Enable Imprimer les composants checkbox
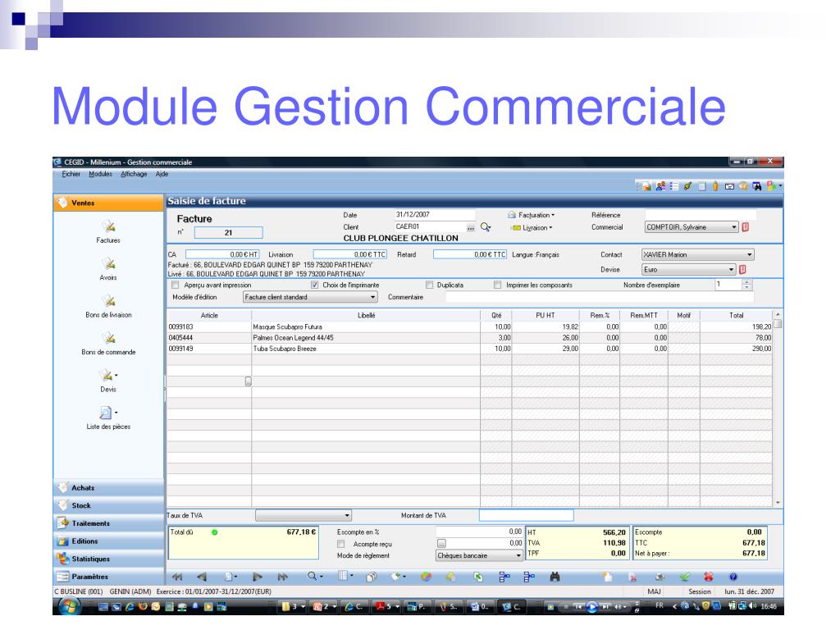This screenshot has height=630, width=840. [498, 285]
